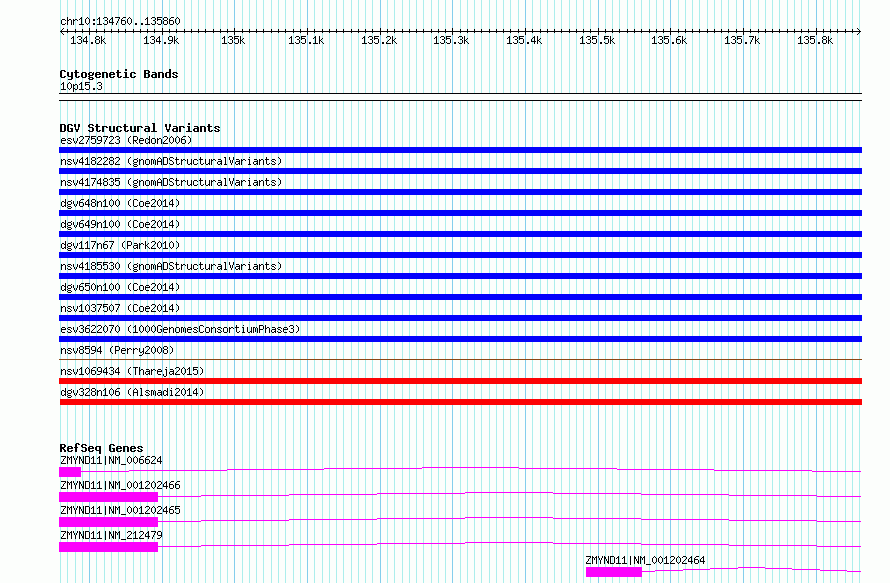This screenshot has height=583, width=890.
Task: Click the blue bar under esv3622070
Action: pyautogui.click(x=460, y=339)
